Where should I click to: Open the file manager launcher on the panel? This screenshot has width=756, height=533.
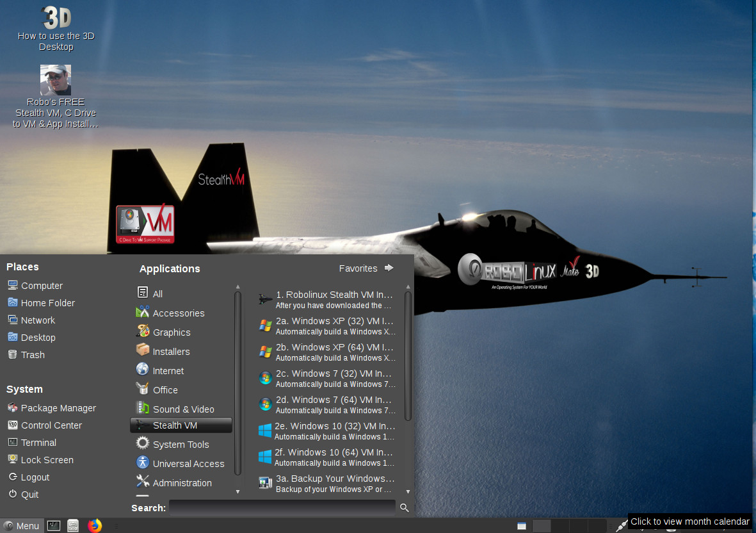[73, 526]
